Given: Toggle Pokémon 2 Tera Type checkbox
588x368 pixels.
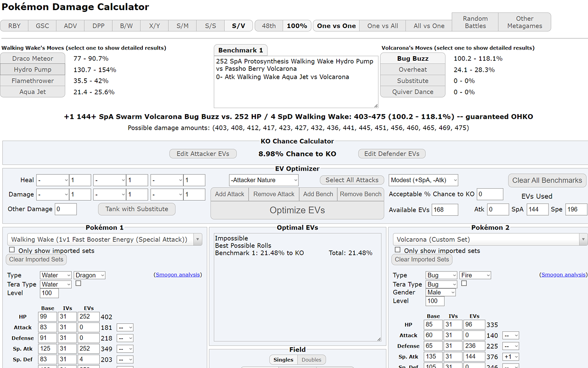Looking at the screenshot, I should [464, 283].
